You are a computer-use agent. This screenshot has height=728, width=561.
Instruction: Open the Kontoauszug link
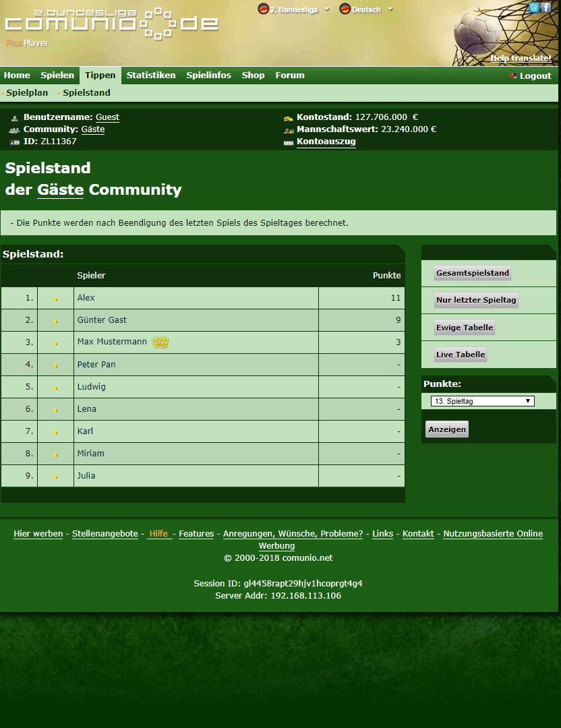326,142
